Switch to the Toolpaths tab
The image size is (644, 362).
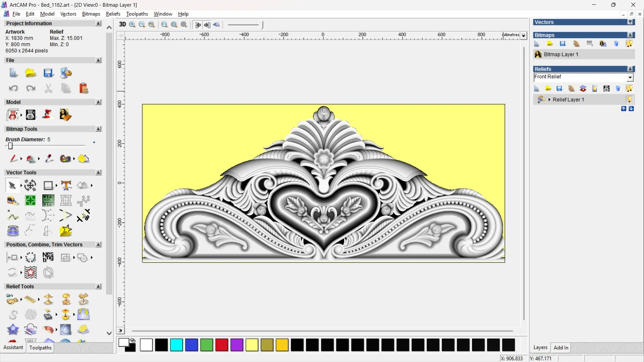pos(40,348)
